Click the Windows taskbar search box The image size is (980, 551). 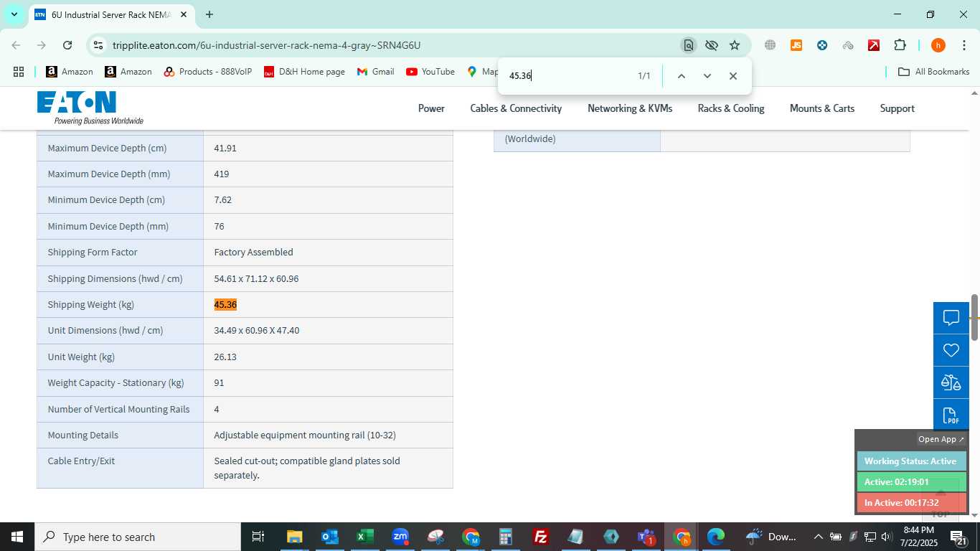[x=138, y=537]
